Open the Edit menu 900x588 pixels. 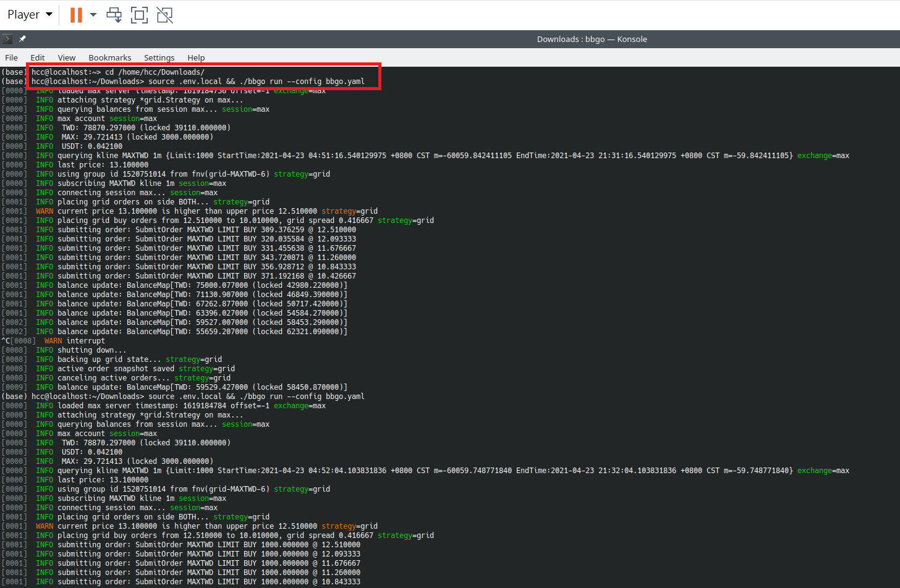(x=38, y=57)
